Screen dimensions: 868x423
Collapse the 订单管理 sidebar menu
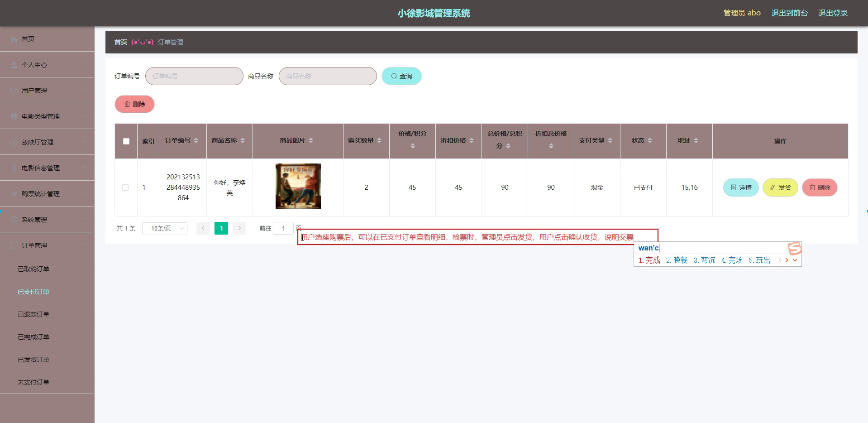83,245
